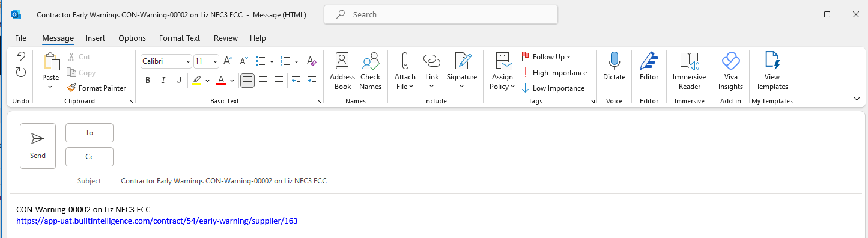Decrease font size with shrink icon
Screen dimensions: 868x238
[x=243, y=61]
